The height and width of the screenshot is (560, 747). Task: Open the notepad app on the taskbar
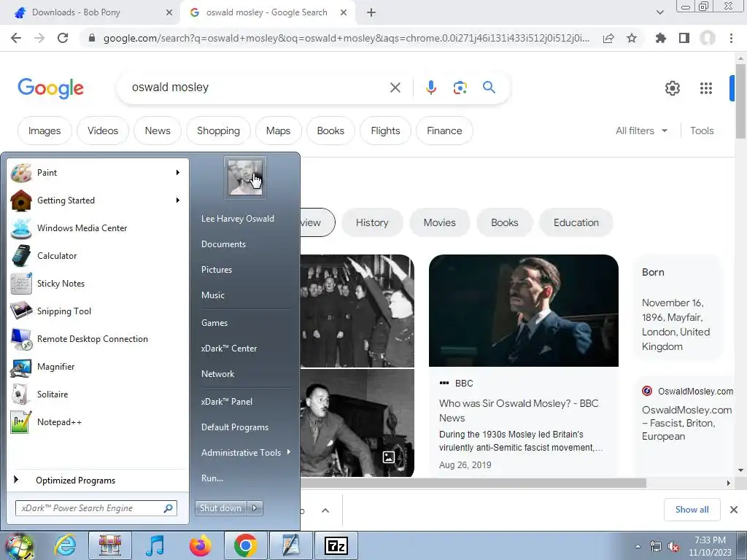[291, 545]
